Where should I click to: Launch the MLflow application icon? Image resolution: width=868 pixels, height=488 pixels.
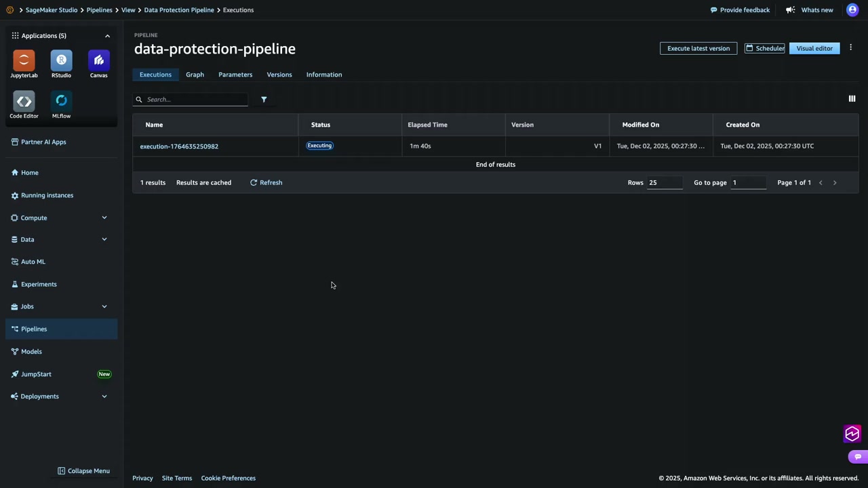[61, 102]
